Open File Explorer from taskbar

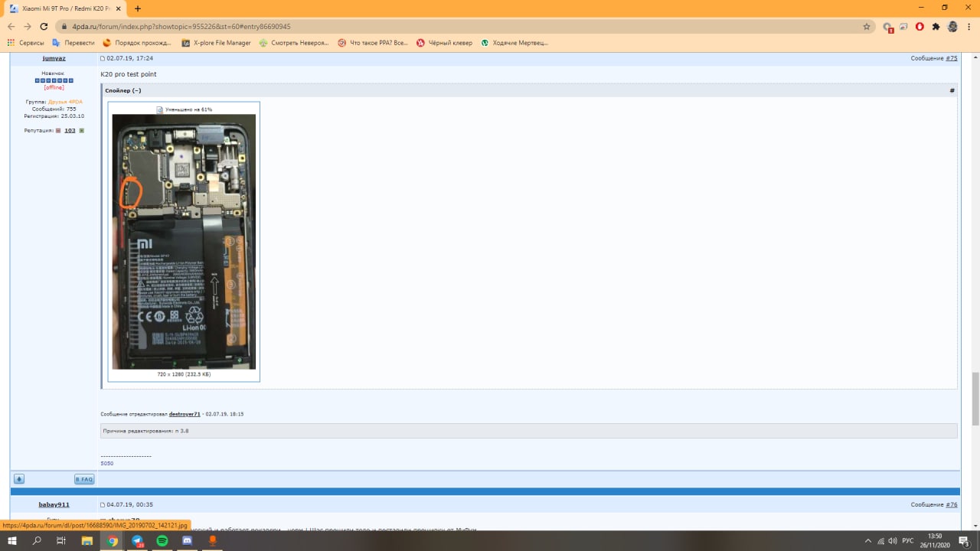[87, 541]
